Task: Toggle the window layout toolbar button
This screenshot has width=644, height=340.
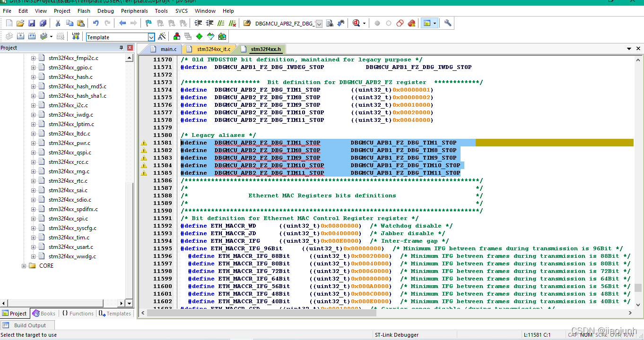Action: (427, 23)
